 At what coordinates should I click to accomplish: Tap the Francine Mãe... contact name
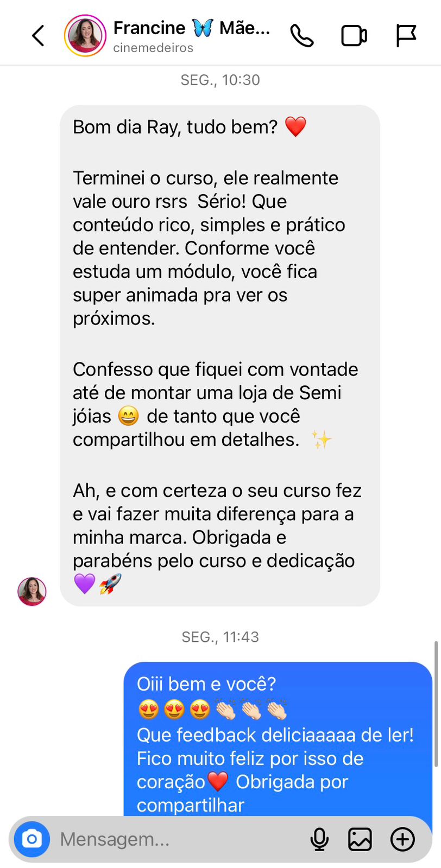click(x=192, y=28)
